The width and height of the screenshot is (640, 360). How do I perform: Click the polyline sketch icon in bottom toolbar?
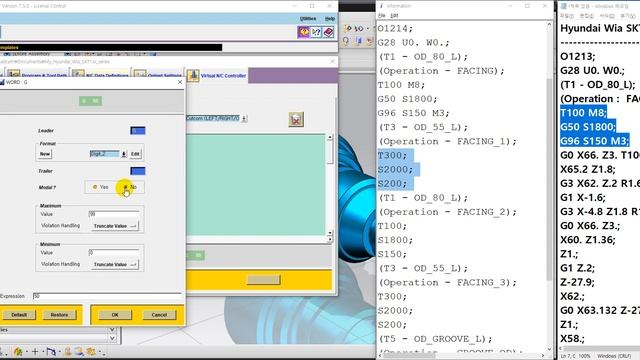click(51, 351)
